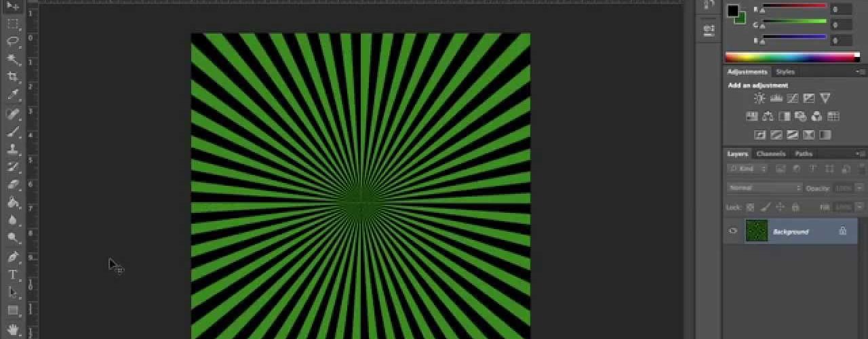Select the Crop tool

[13, 77]
